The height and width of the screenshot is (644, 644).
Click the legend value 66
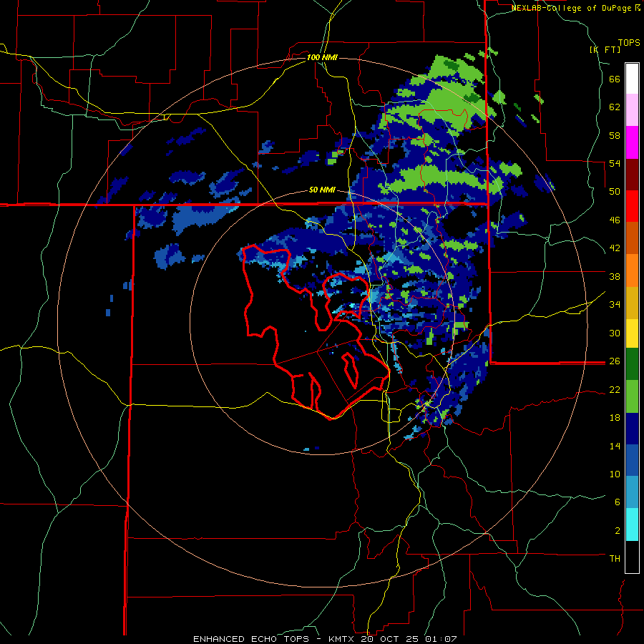tap(615, 79)
